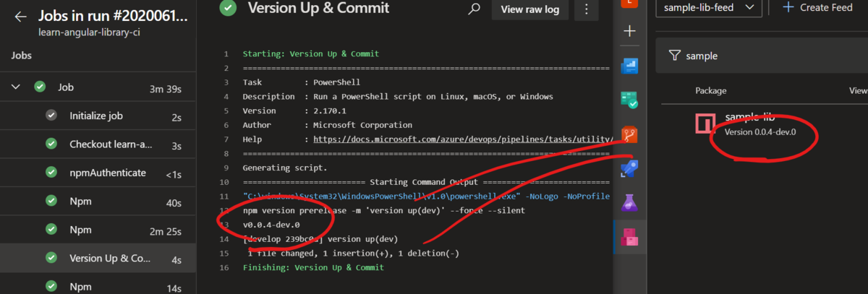Open the blue Overview sidebar icon
This screenshot has height=294, width=868.
click(x=629, y=66)
